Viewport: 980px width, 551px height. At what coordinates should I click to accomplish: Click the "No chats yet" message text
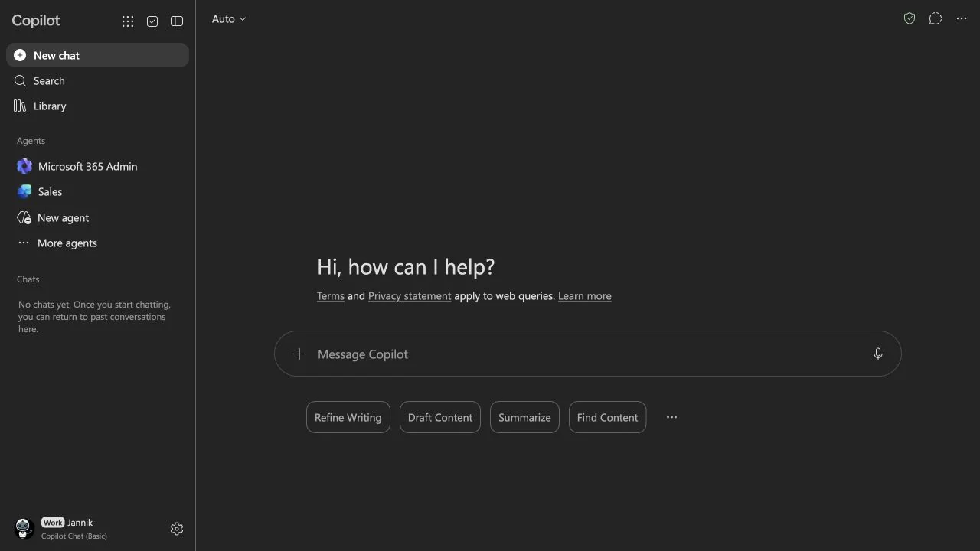coord(95,317)
